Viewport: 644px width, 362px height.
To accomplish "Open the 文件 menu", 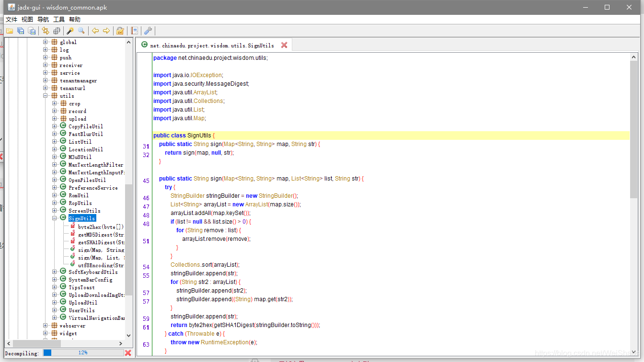I will (x=11, y=19).
